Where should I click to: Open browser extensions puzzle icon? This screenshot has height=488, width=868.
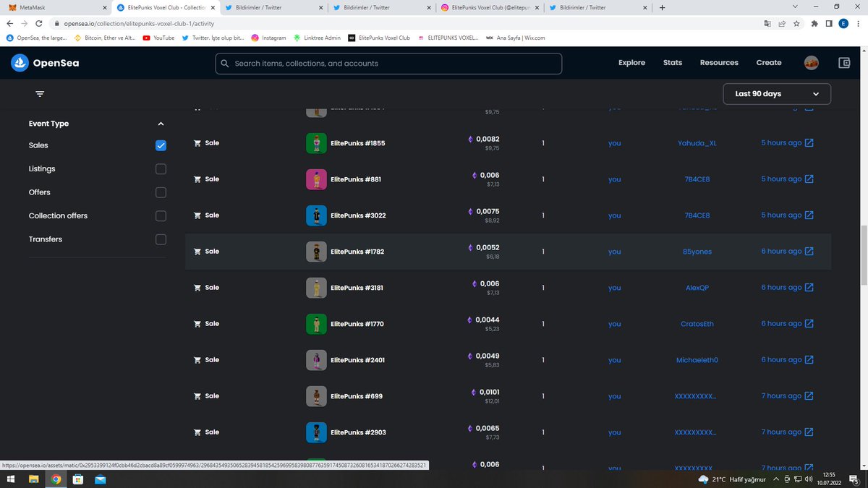point(816,23)
